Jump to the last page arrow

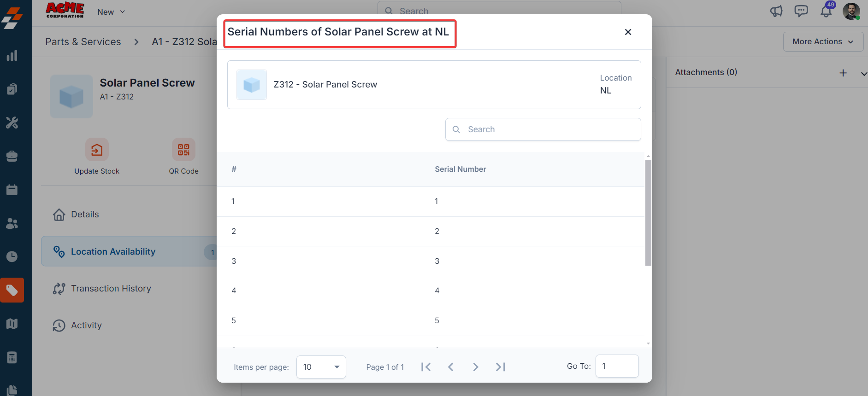[501, 367]
